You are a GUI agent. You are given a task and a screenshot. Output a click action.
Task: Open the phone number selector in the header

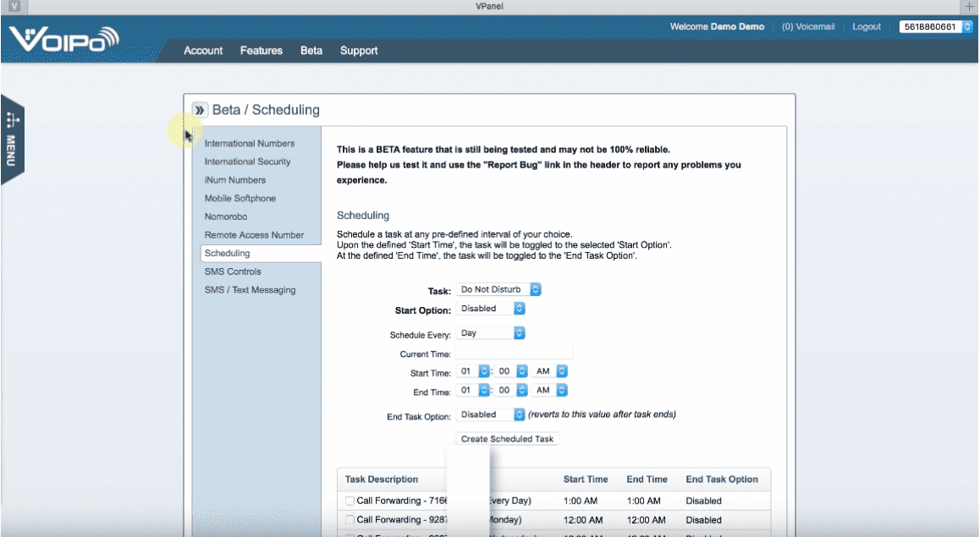[x=936, y=27]
